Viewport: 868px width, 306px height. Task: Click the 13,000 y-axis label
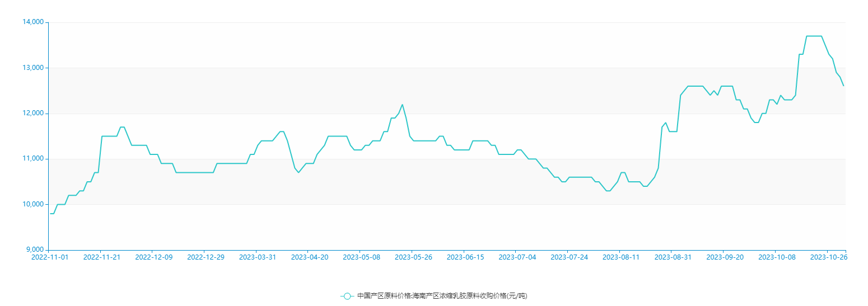(32, 68)
